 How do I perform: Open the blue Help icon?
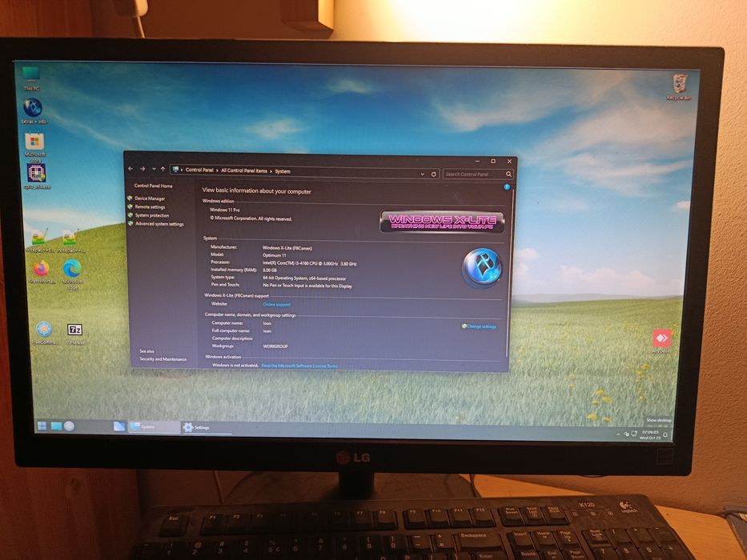(507, 187)
